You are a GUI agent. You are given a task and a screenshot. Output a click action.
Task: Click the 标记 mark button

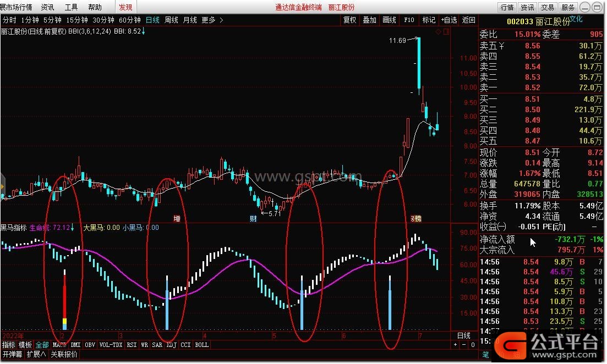pos(429,20)
